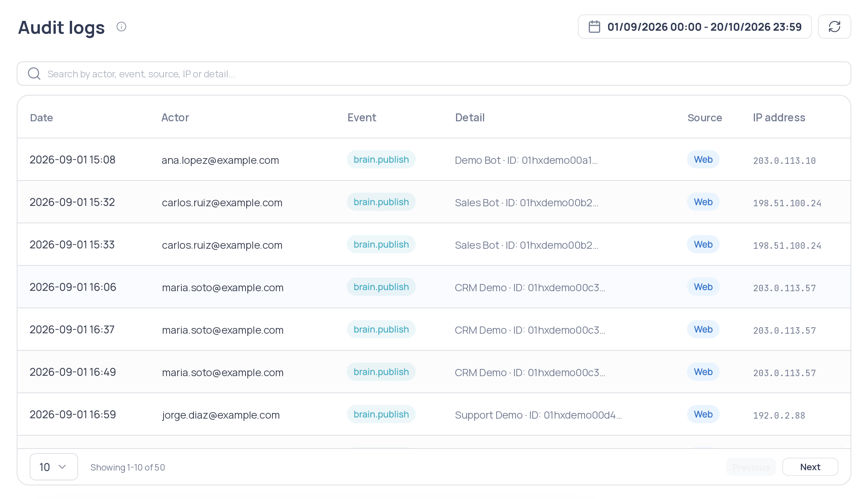Click the Event column header

[362, 118]
